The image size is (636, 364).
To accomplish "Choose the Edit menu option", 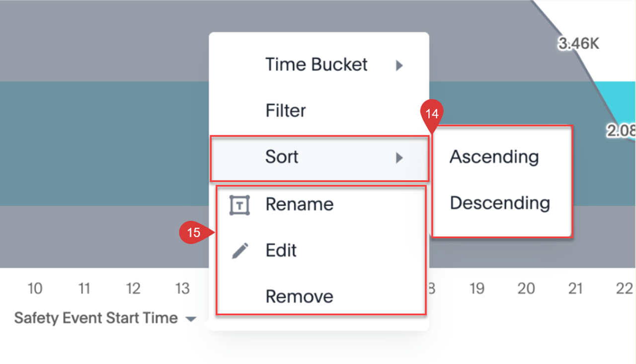I will [281, 251].
